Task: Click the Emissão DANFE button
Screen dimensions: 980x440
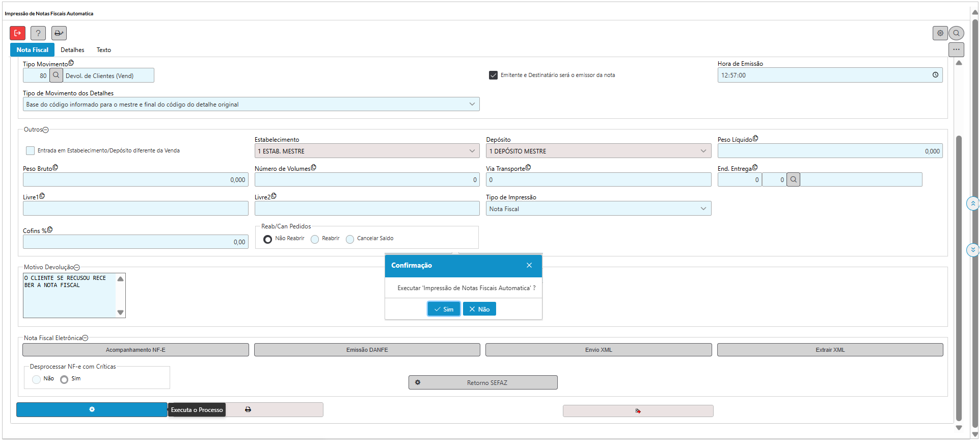Action: tap(367, 350)
